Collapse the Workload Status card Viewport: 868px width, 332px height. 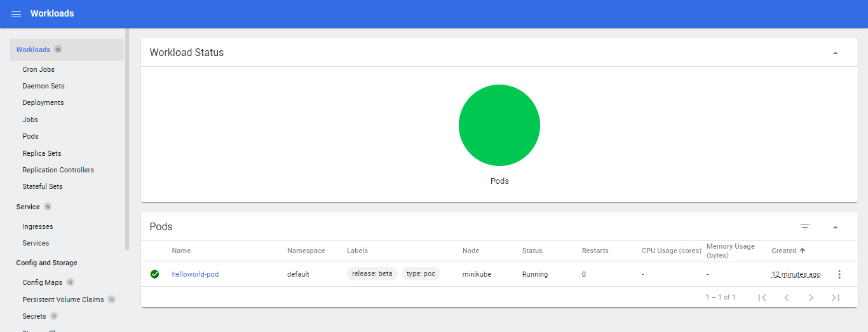point(836,53)
